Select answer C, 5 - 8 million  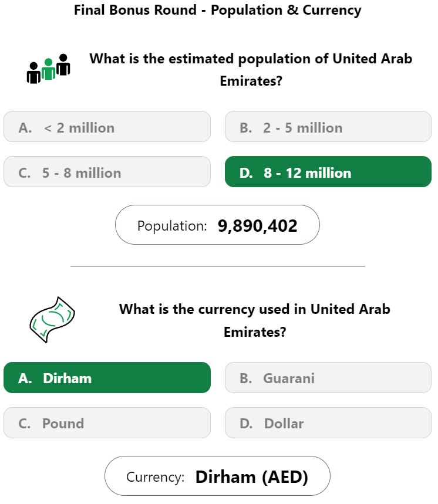pos(107,172)
